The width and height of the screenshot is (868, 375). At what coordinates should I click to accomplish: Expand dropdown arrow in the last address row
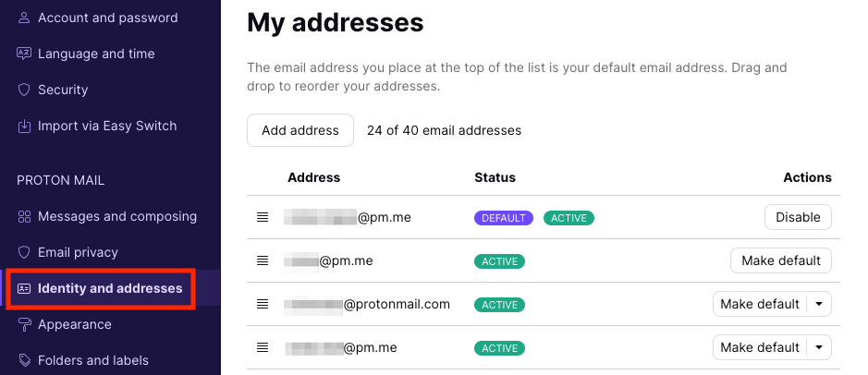coord(819,347)
